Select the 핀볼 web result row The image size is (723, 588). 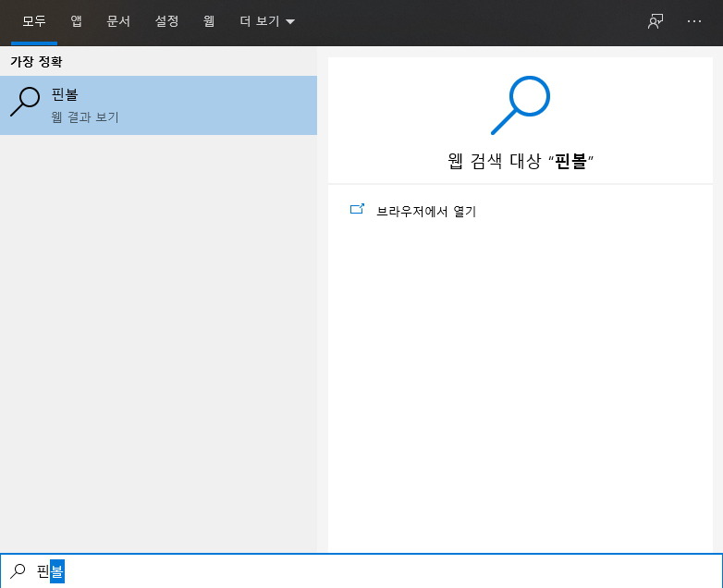click(x=158, y=105)
